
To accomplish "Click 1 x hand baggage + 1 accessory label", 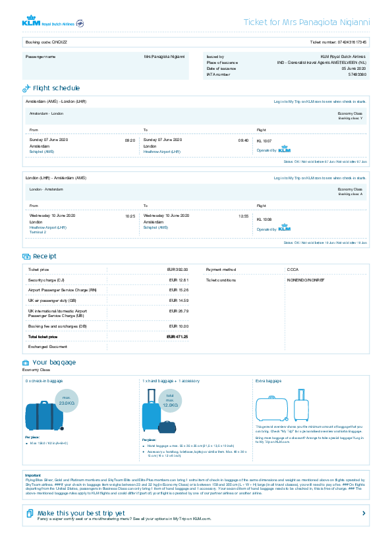I will click(x=171, y=381).
